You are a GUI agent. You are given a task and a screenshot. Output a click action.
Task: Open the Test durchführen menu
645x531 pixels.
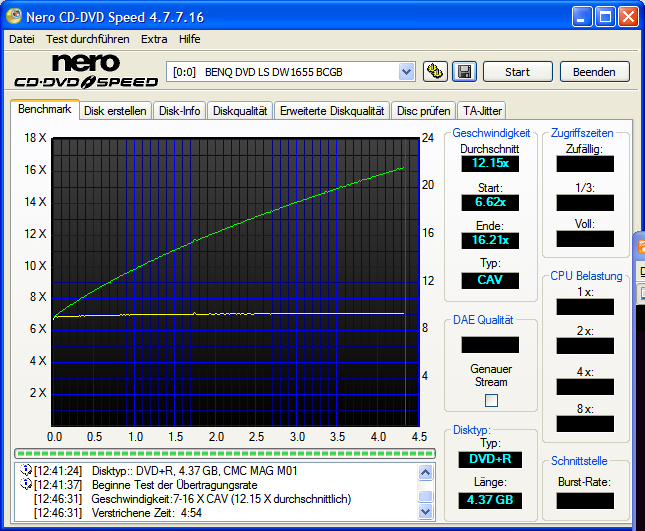[88, 39]
